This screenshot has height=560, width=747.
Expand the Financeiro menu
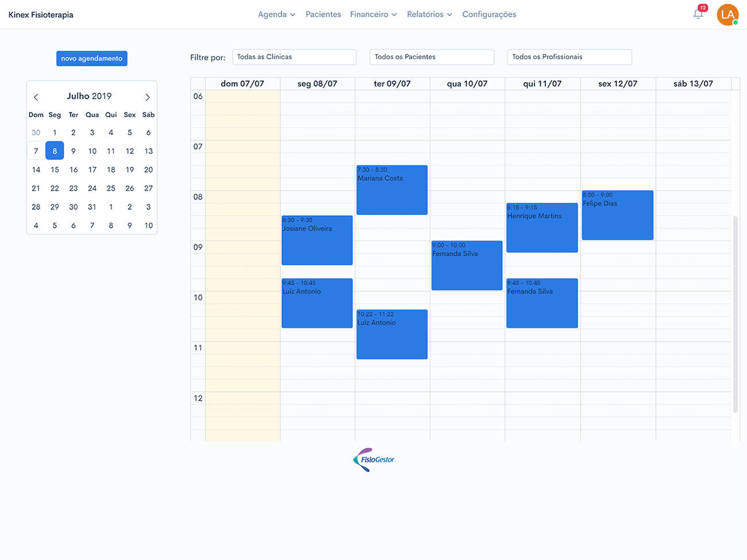(x=373, y=14)
